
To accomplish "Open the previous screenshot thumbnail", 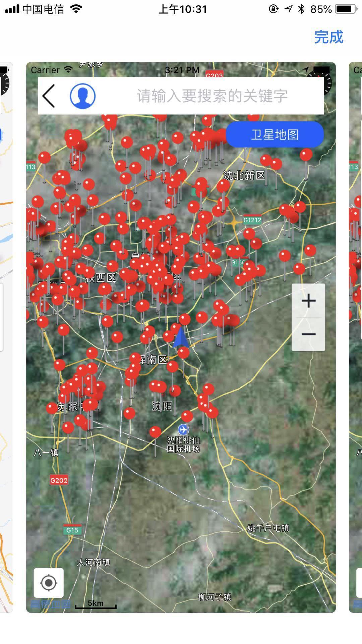I will point(6,337).
